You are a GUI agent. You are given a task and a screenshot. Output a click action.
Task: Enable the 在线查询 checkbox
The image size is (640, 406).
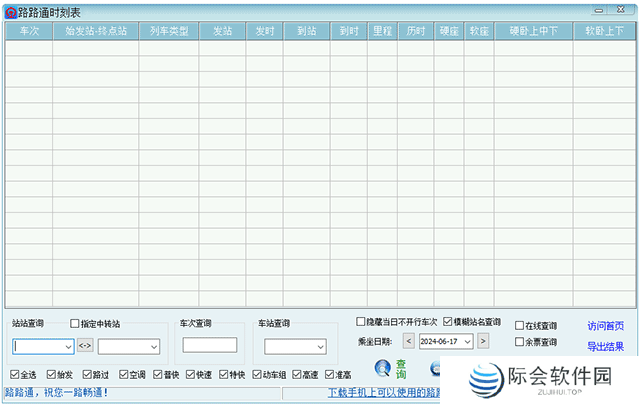pyautogui.click(x=519, y=325)
